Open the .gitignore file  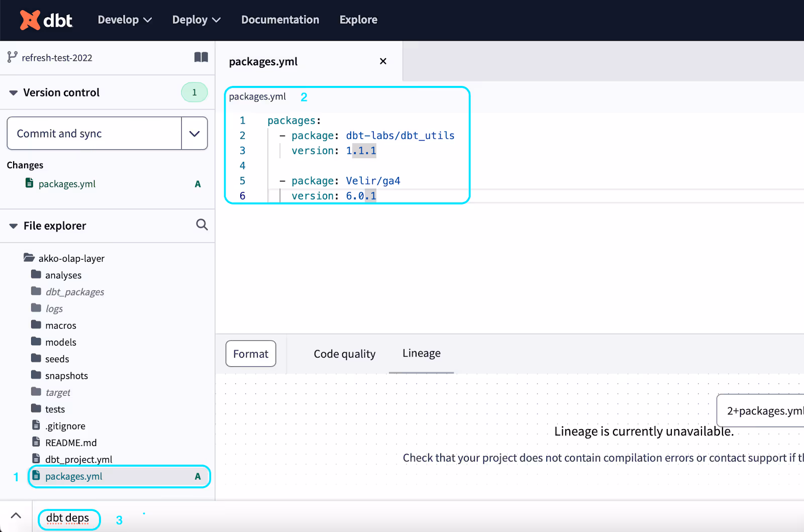65,426
